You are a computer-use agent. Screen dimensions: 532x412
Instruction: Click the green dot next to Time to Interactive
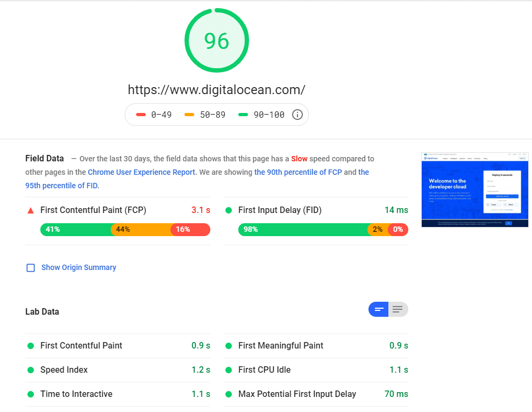31,394
